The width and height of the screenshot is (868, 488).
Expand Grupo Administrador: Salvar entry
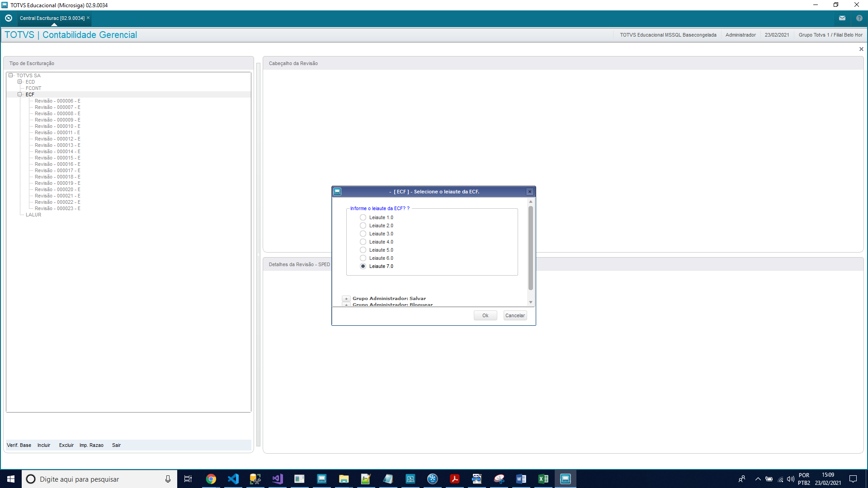(x=346, y=299)
